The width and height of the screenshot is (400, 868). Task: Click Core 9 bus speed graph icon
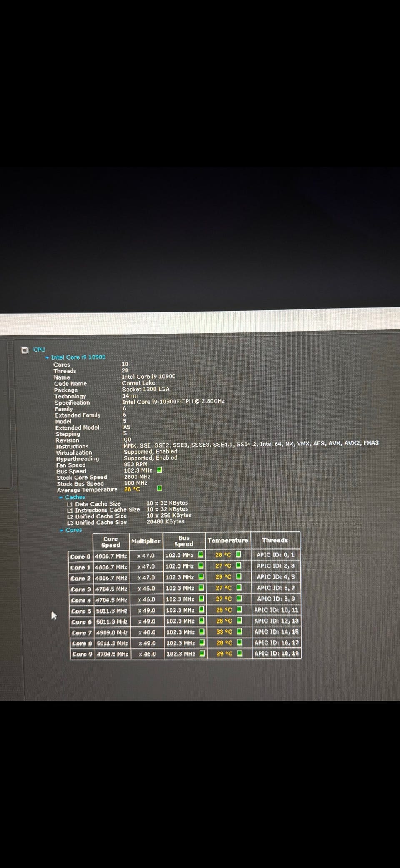[202, 654]
